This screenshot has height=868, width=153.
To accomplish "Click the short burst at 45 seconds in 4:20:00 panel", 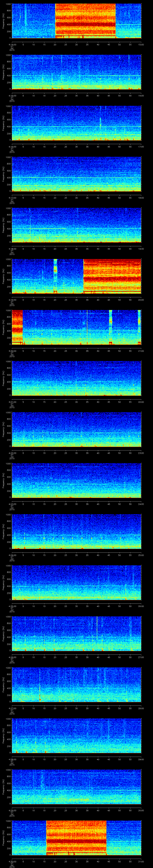I will pyautogui.click(x=110, y=327).
